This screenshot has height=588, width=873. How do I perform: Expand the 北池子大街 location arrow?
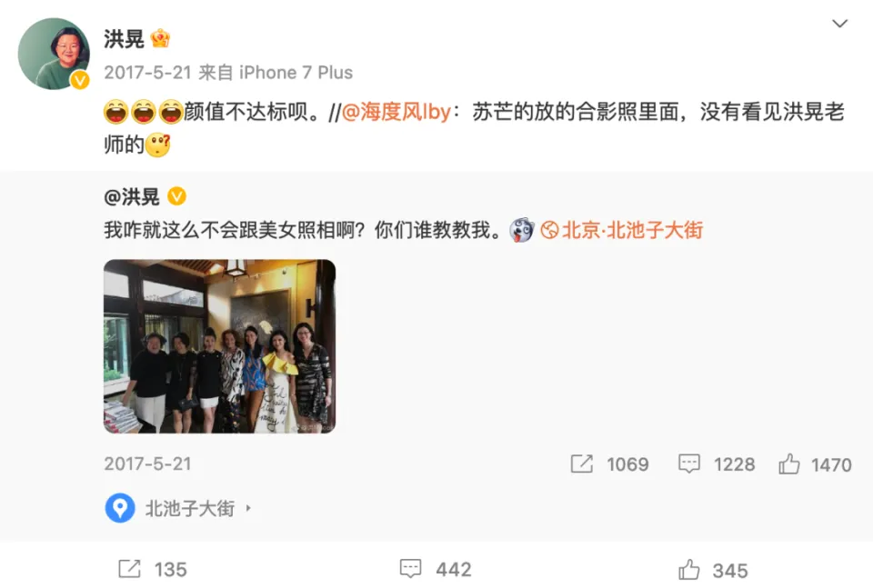248,508
